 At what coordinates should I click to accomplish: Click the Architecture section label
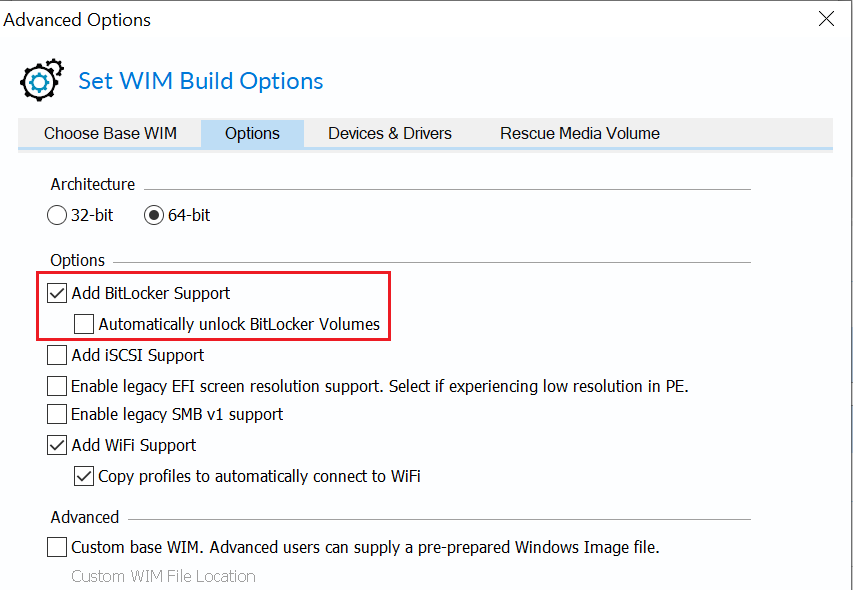pyautogui.click(x=92, y=184)
